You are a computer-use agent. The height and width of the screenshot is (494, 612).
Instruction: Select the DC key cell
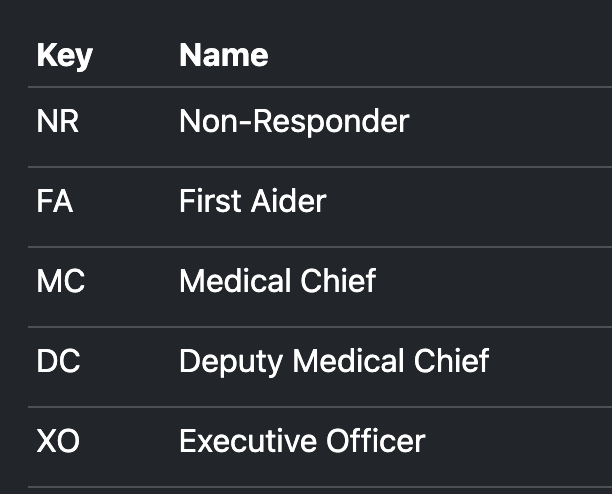59,362
